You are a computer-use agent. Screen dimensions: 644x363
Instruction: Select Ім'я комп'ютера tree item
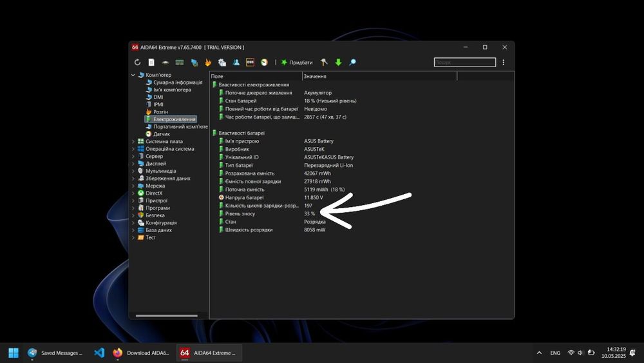click(x=168, y=90)
